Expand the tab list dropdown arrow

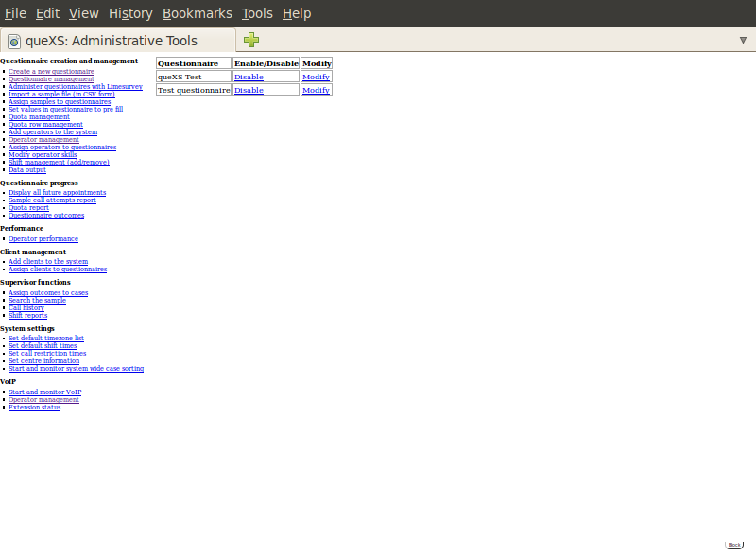tap(743, 40)
